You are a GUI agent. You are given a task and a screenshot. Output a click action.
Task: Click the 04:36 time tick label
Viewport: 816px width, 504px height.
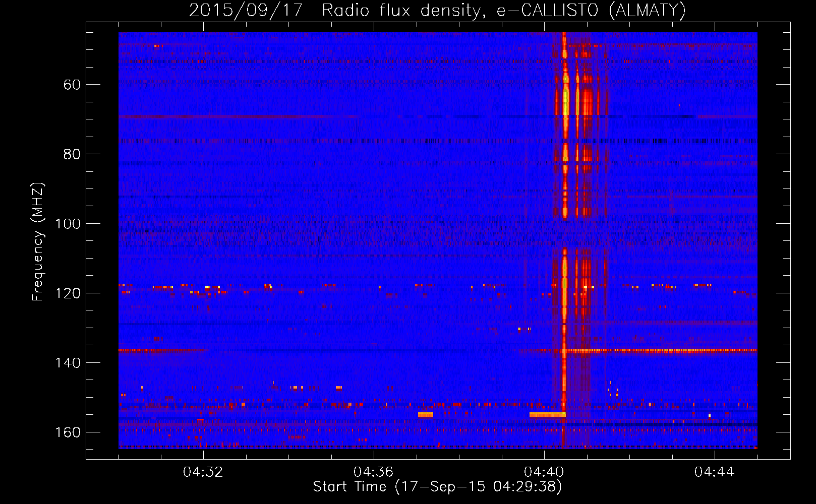(373, 472)
